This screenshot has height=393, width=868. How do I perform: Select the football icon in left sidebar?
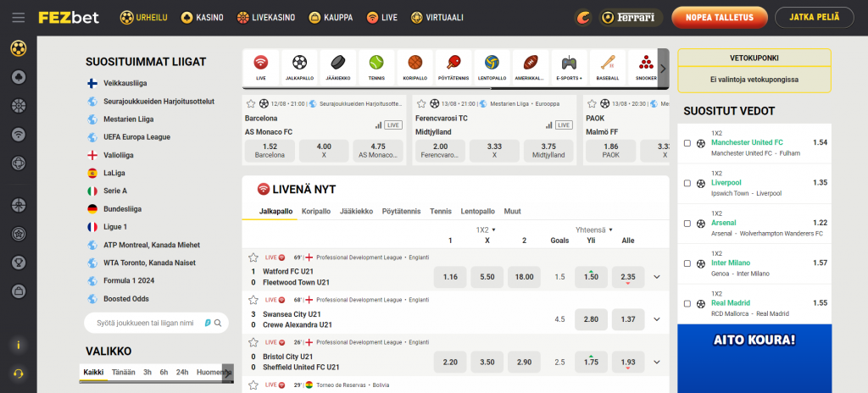click(x=19, y=48)
